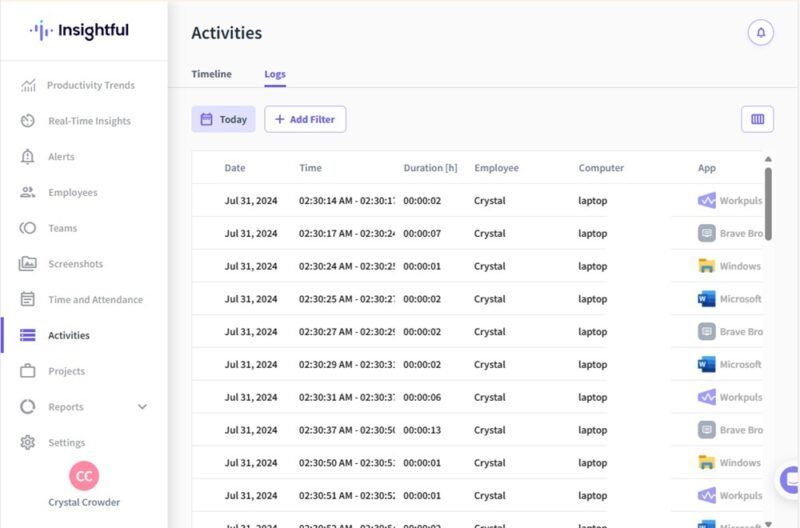Go to Real-Time Insights page
The width and height of the screenshot is (800, 528).
tap(89, 121)
